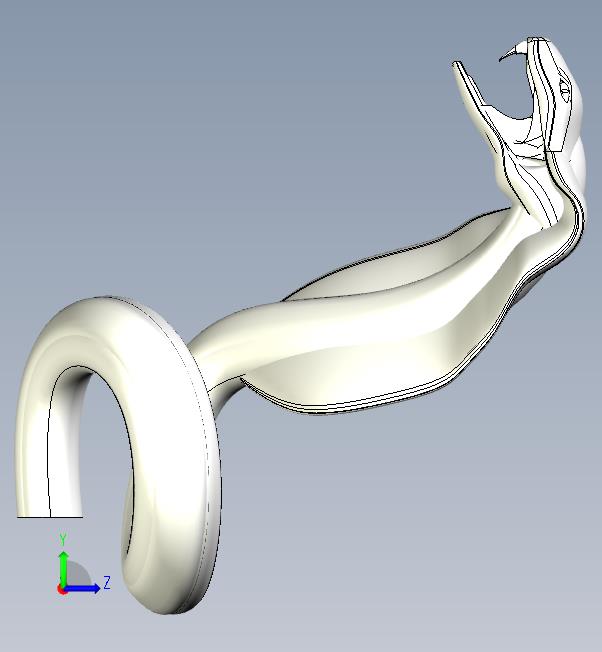Screen dimensions: 602x652
Task: Select the flat cut end of the snake tail
Action: 50,517
